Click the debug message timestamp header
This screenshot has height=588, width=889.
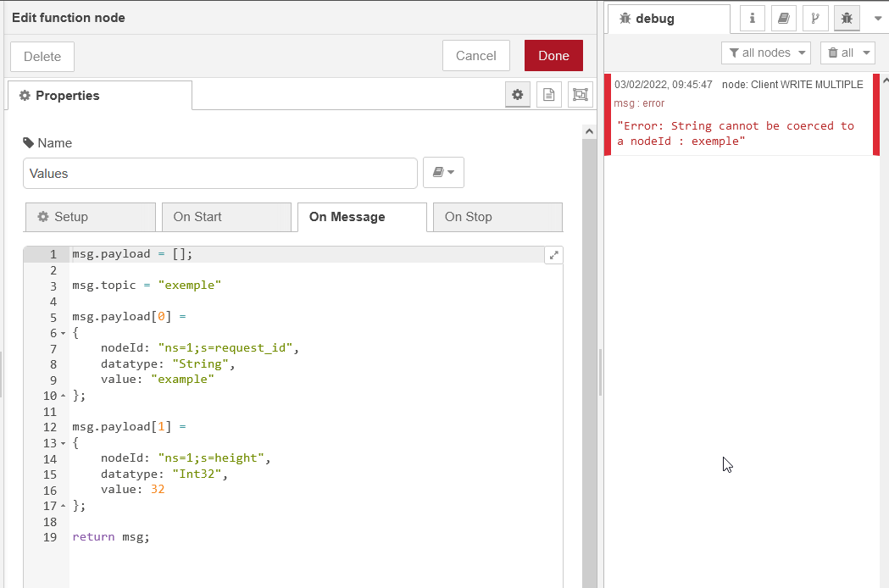click(663, 85)
